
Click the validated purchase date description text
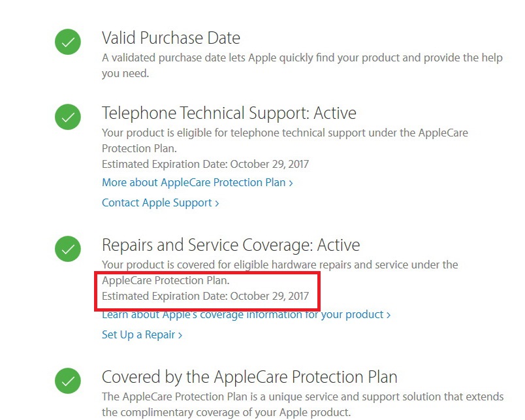(x=302, y=58)
